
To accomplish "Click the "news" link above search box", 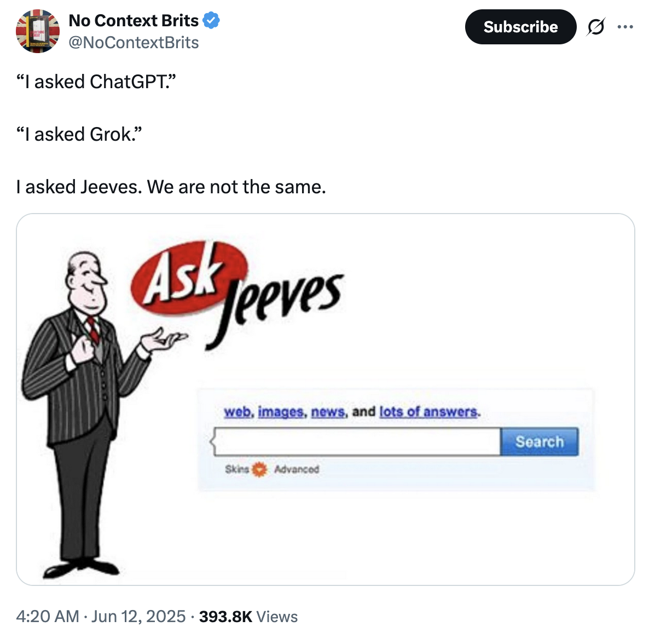I will pyautogui.click(x=328, y=412).
